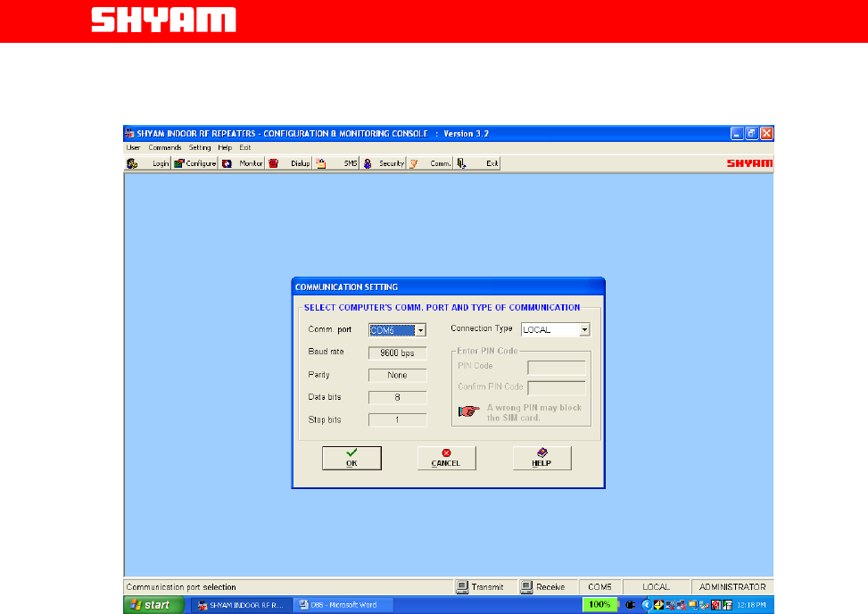This screenshot has width=868, height=614.
Task: Click the Baud rate 9600 bps field
Action: click(398, 353)
